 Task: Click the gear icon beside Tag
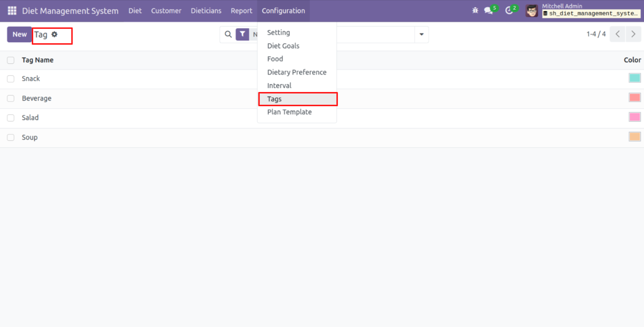click(x=54, y=34)
